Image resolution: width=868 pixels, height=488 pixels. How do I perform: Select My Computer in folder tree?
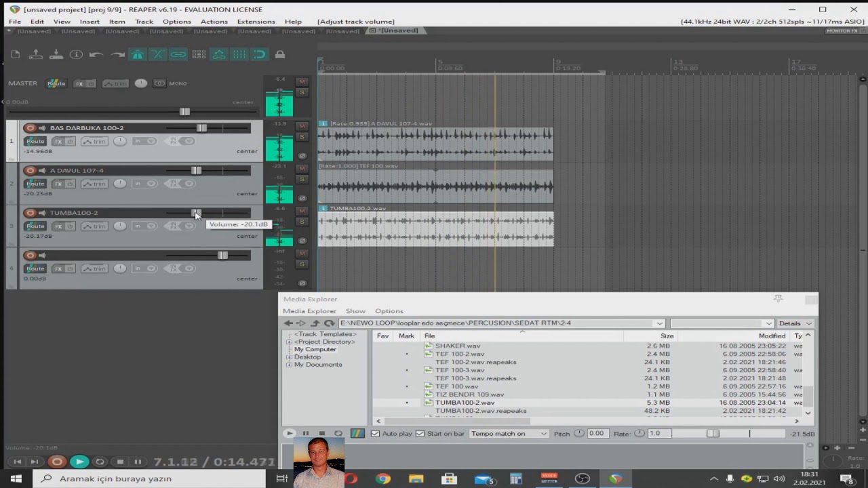(315, 350)
